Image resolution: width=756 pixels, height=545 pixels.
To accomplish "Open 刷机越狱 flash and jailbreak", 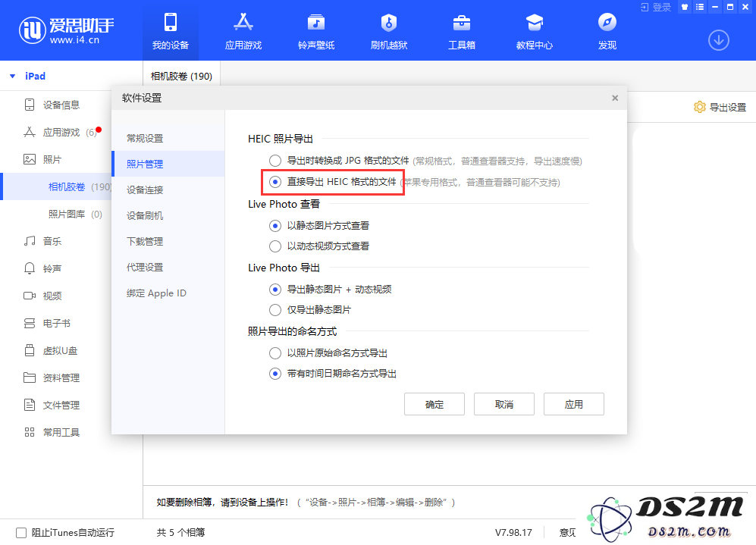I will [x=388, y=31].
